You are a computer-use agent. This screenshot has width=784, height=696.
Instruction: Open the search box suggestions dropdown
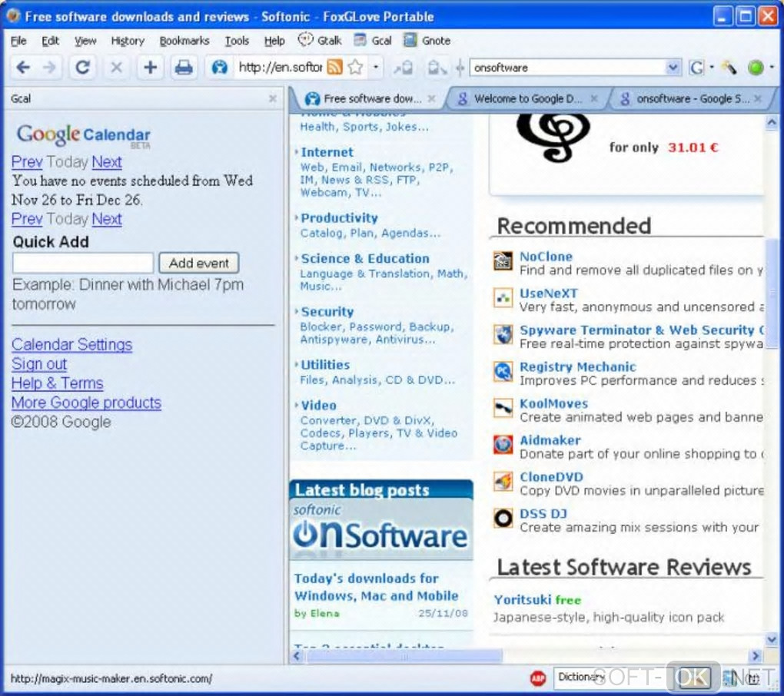(673, 68)
